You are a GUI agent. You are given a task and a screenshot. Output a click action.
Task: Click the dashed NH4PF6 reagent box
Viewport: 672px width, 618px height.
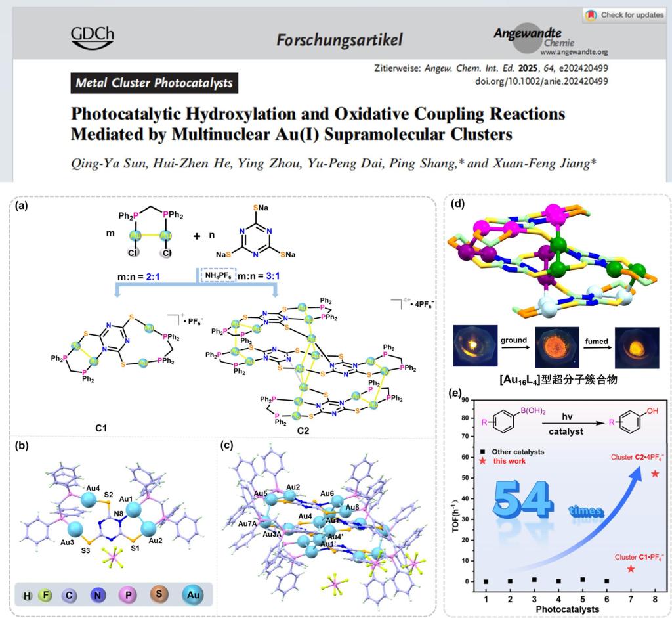(219, 275)
